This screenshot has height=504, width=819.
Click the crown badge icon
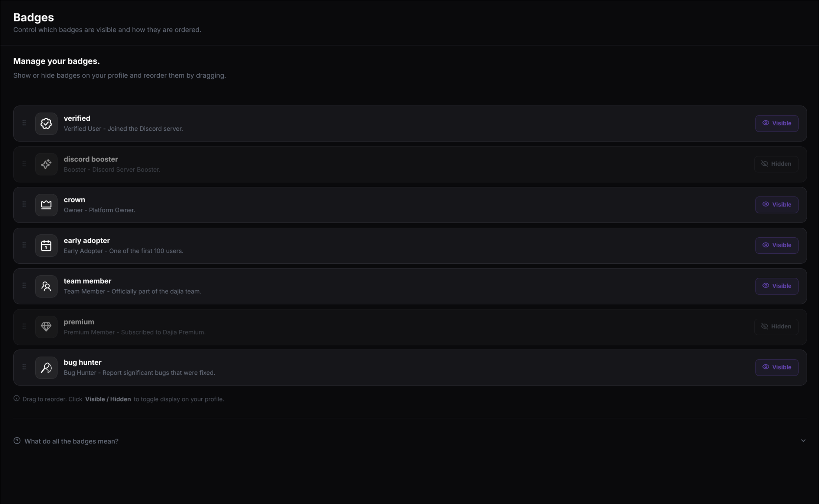coord(46,205)
